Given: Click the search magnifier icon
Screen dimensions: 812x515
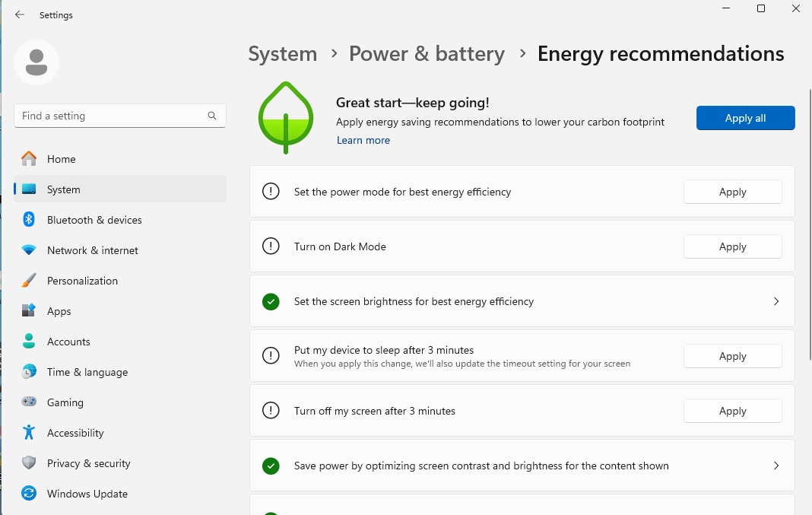Looking at the screenshot, I should [212, 116].
